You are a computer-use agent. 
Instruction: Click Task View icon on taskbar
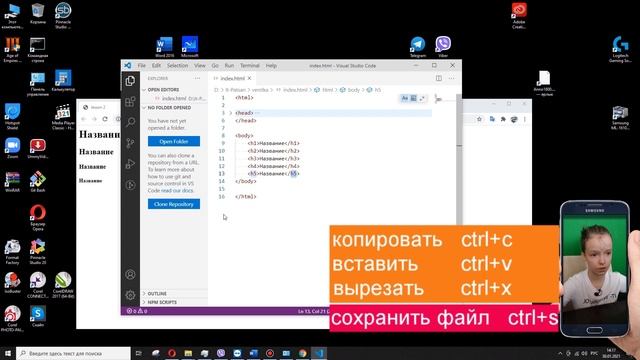(138, 353)
